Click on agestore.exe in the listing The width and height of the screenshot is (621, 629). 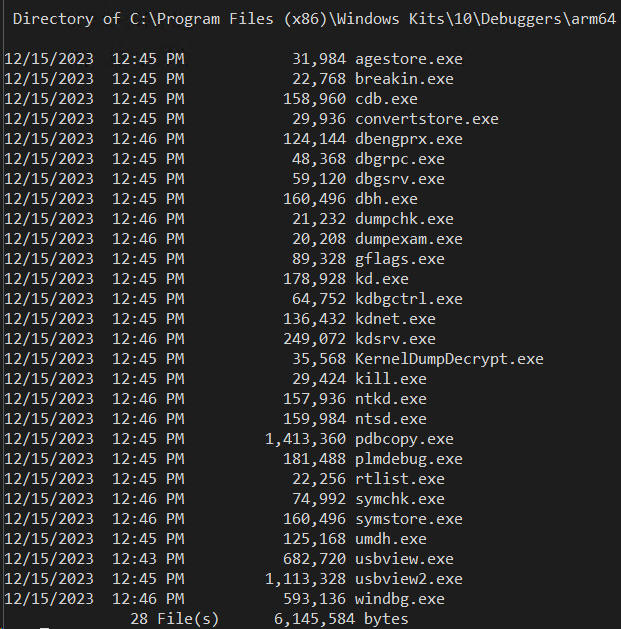pyautogui.click(x=408, y=59)
